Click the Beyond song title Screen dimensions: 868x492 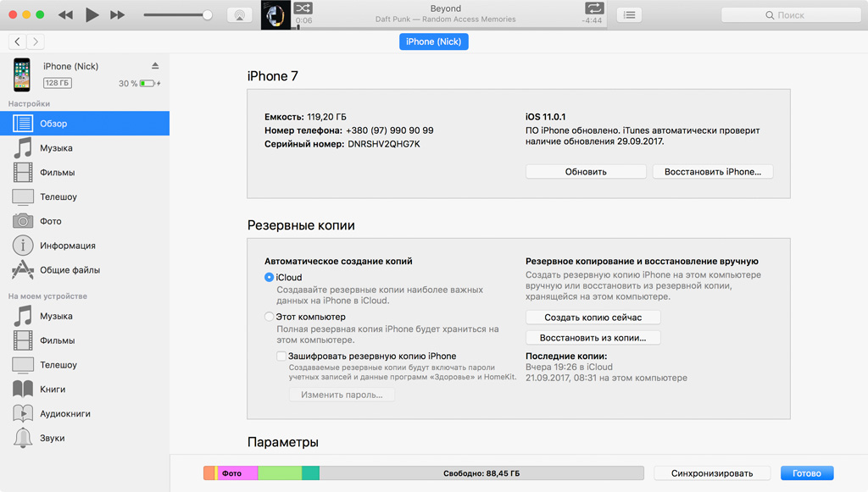[x=446, y=8]
